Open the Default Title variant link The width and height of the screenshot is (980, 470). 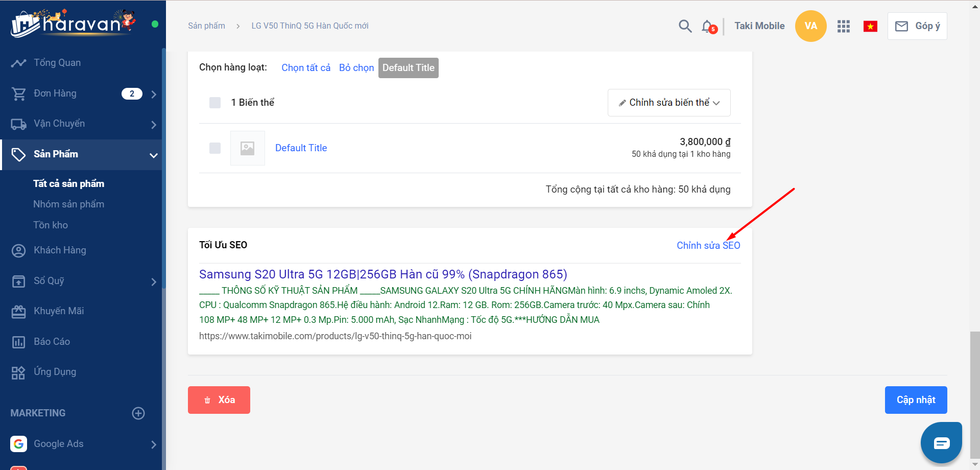301,148
